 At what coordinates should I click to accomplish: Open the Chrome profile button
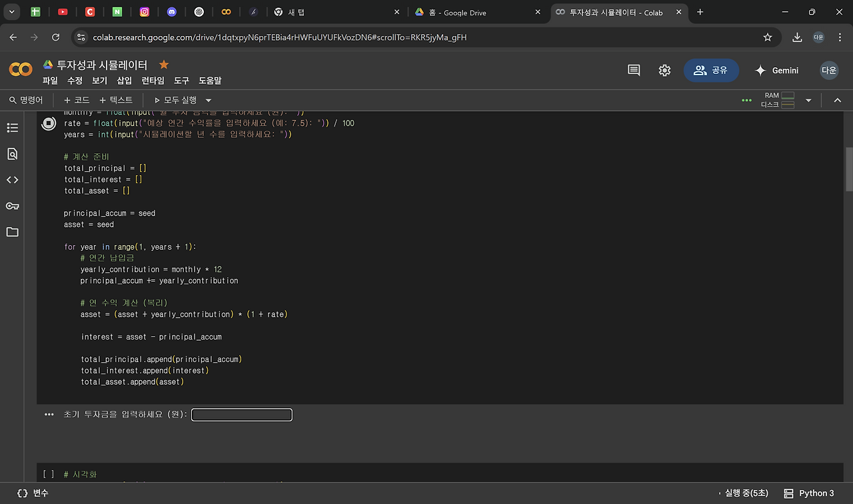coord(818,37)
